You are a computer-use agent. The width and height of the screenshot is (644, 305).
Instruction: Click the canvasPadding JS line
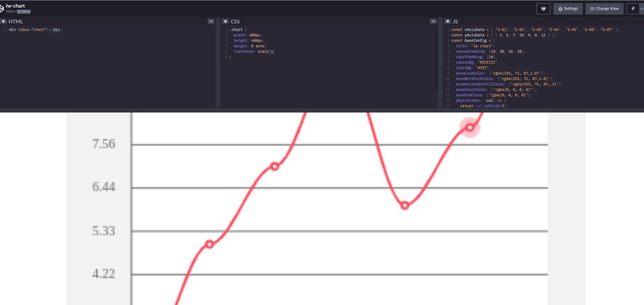491,51
